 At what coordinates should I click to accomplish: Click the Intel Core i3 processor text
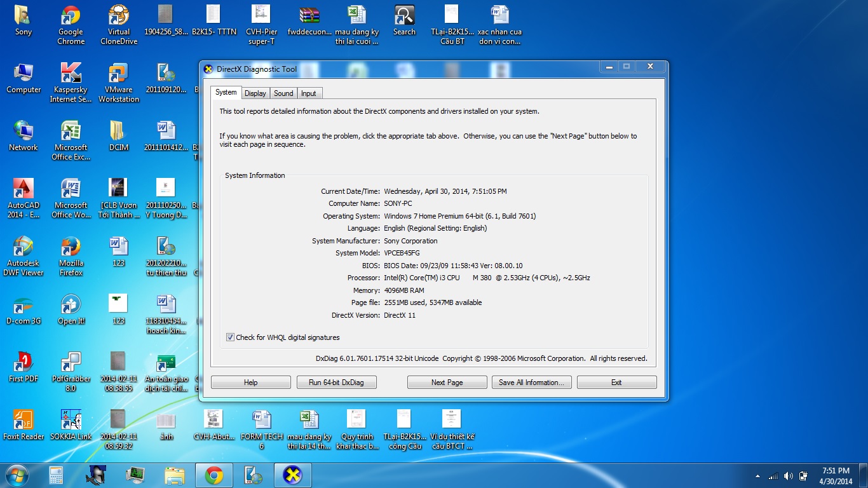487,278
